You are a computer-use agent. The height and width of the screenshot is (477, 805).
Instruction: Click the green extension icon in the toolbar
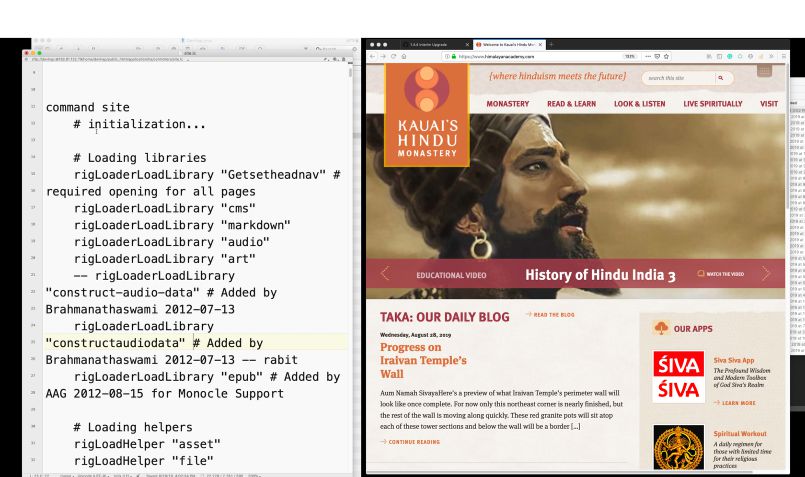(x=730, y=56)
